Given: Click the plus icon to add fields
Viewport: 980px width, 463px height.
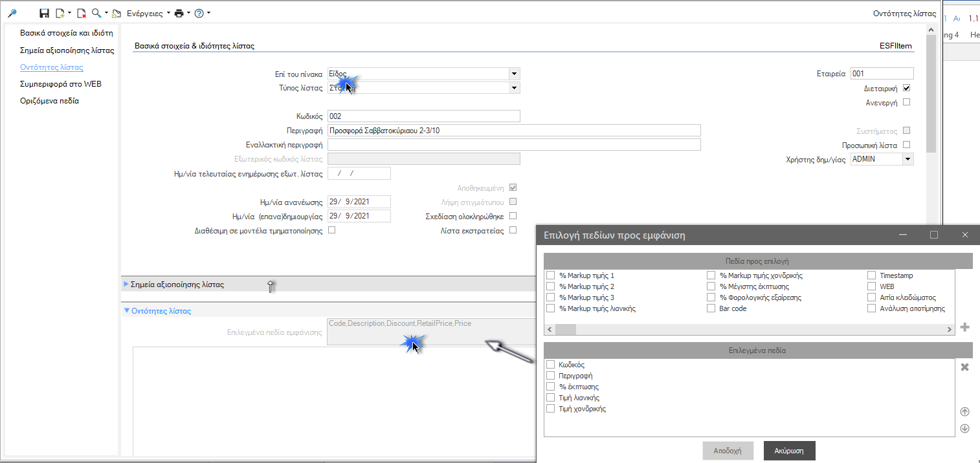Looking at the screenshot, I should 964,327.
